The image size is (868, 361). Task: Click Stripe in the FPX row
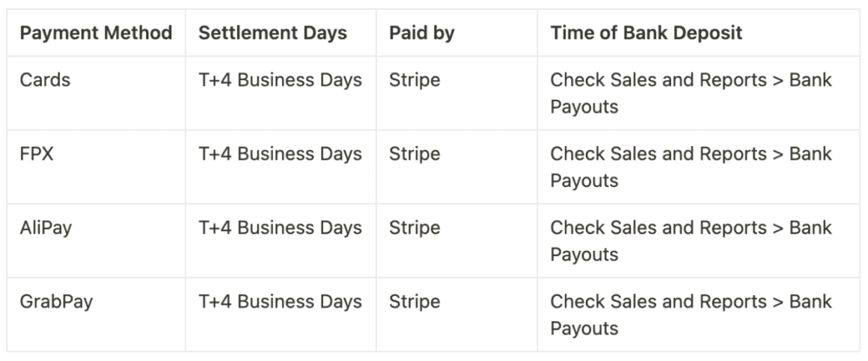415,154
